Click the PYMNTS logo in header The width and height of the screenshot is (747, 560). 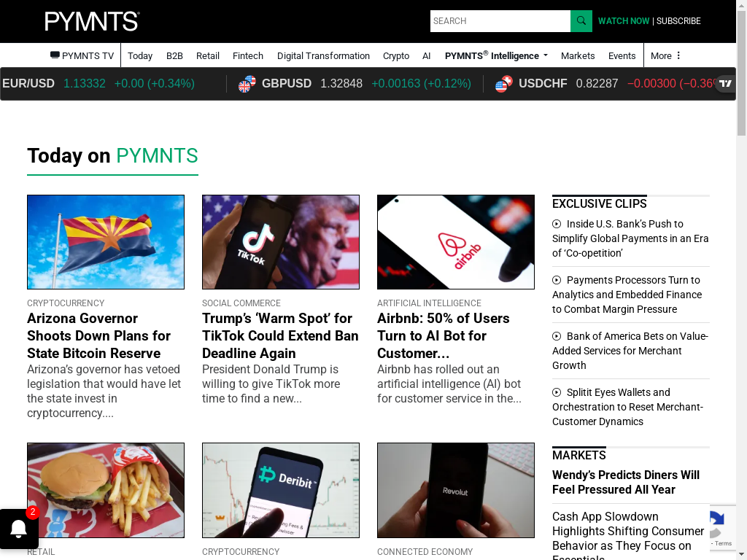click(93, 21)
